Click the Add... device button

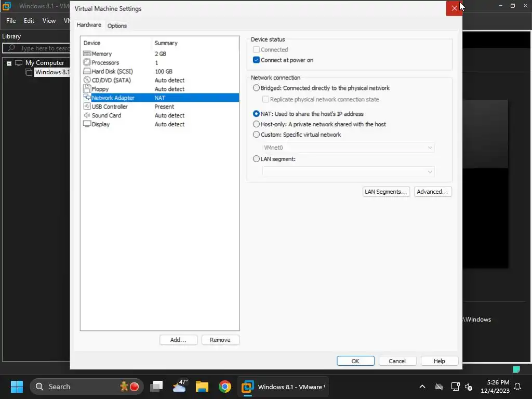pos(178,340)
